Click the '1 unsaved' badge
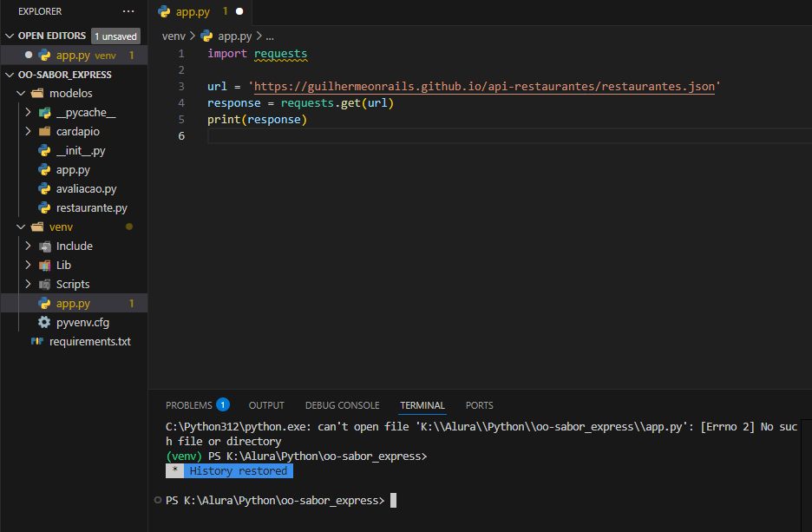Screen dimensions: 812x532 pos(116,36)
